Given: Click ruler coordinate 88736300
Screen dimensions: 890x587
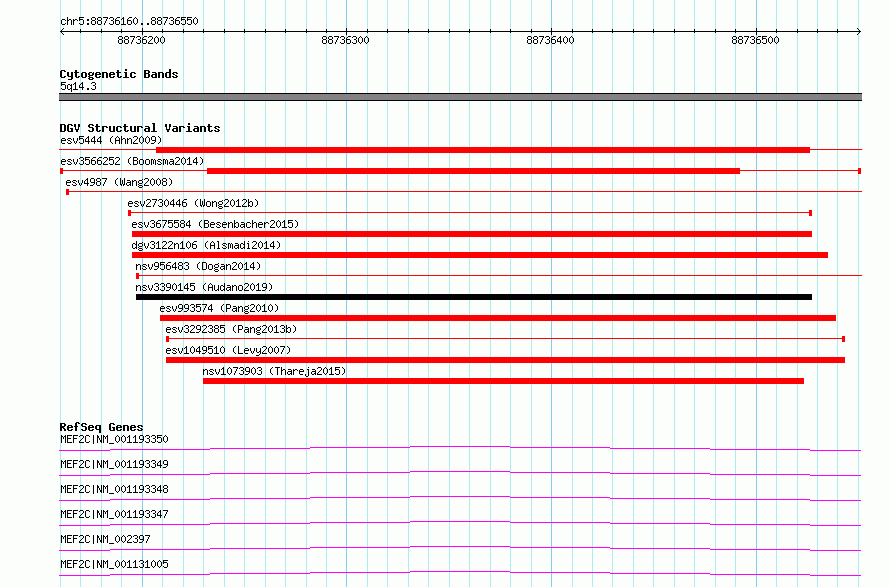Looking at the screenshot, I should tap(345, 40).
